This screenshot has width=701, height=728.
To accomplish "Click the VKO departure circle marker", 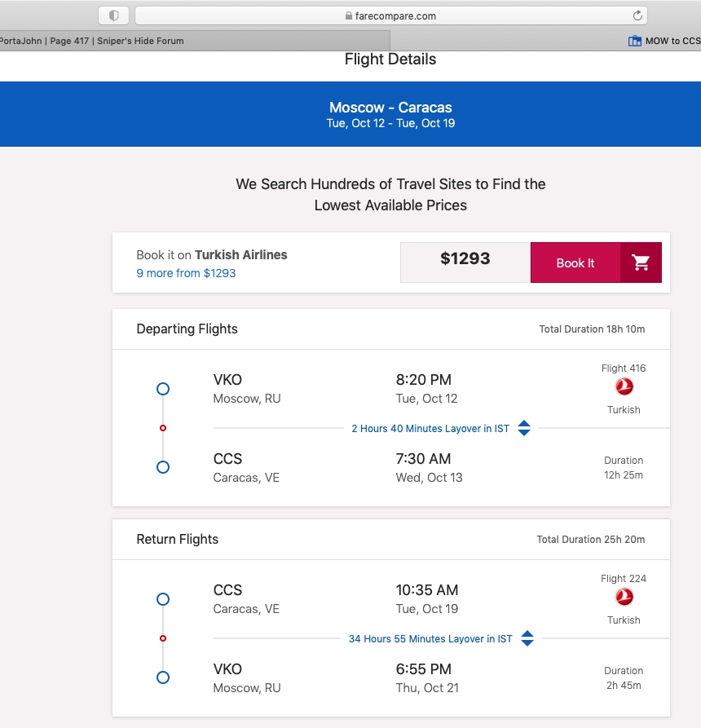I will [x=163, y=389].
